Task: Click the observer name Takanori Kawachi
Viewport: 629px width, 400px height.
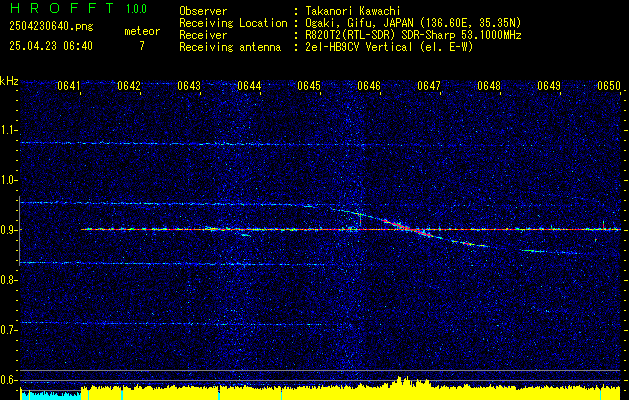Action: [353, 11]
